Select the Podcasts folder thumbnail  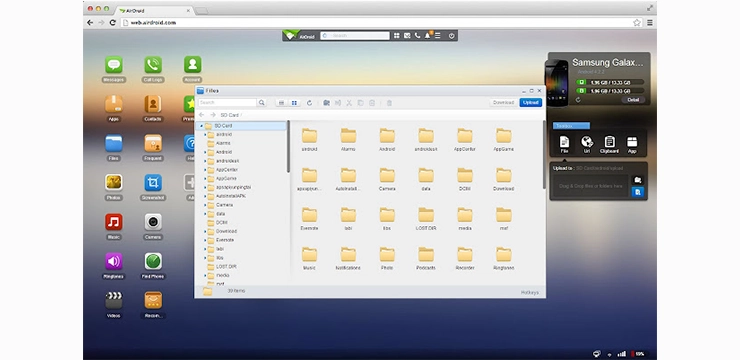426,259
